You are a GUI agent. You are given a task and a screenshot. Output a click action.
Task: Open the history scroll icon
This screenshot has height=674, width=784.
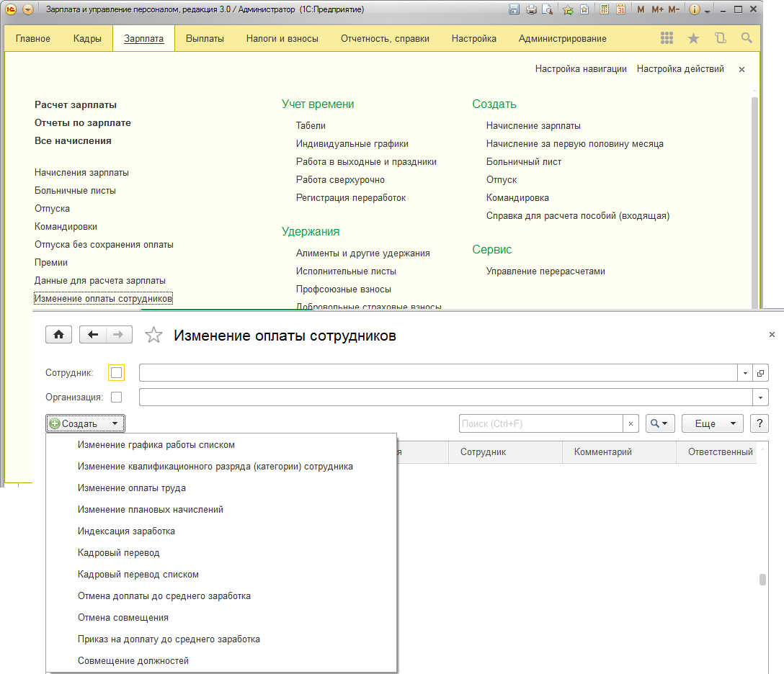pos(720,38)
